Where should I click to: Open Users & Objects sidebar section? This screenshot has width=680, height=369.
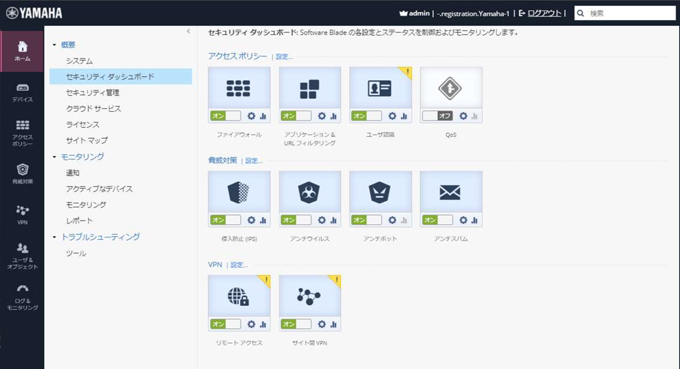[x=22, y=256]
